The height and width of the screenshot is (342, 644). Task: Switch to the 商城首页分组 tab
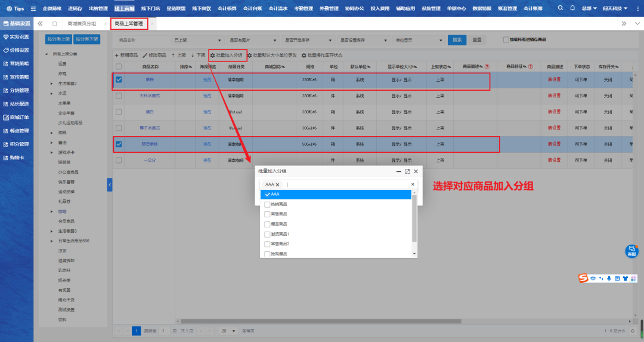[82, 23]
